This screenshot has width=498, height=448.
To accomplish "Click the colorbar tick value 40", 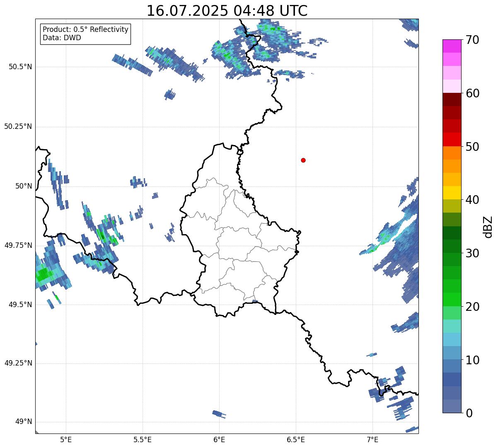I will [472, 200].
